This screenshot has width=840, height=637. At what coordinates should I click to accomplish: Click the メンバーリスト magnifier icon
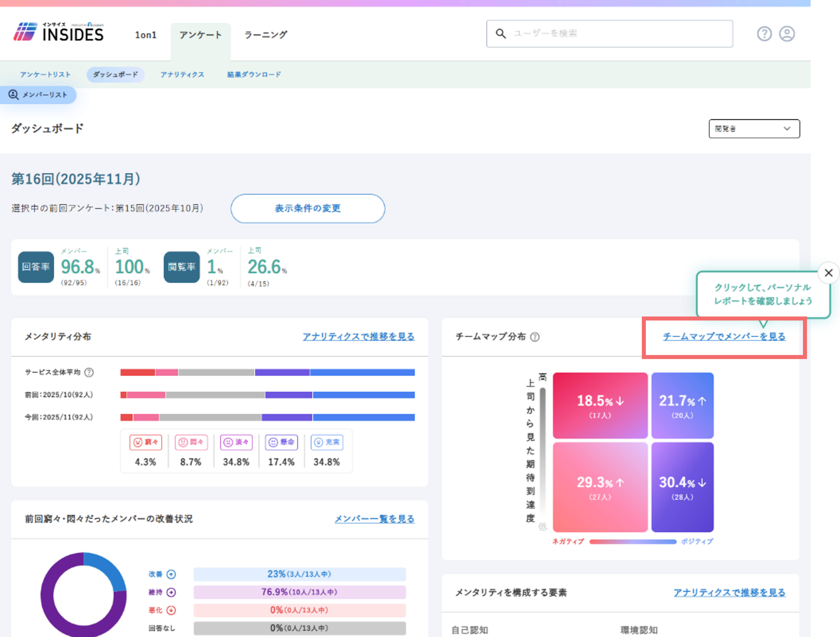click(x=14, y=94)
